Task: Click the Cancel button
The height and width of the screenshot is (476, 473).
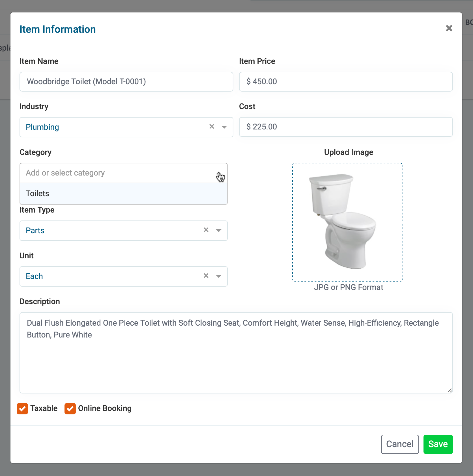Action: click(x=400, y=444)
